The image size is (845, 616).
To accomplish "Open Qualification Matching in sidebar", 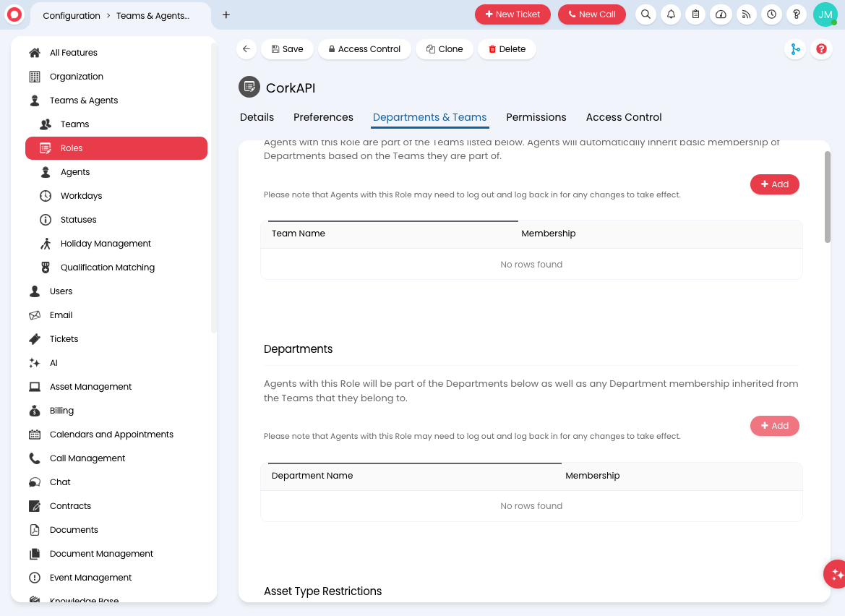I will point(116,268).
